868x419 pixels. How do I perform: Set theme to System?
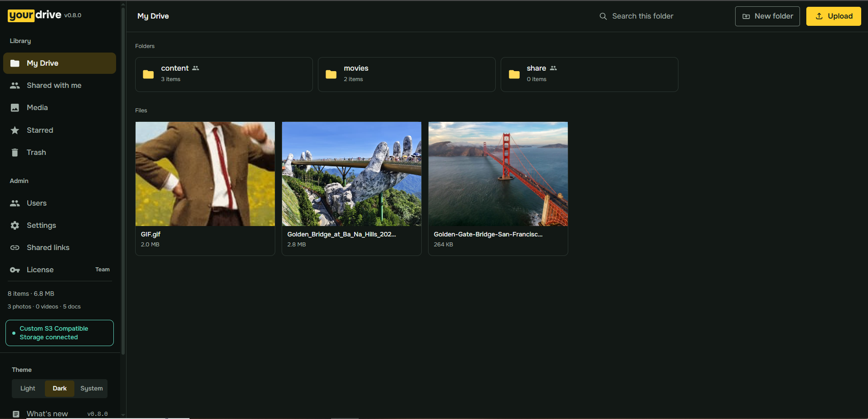92,389
